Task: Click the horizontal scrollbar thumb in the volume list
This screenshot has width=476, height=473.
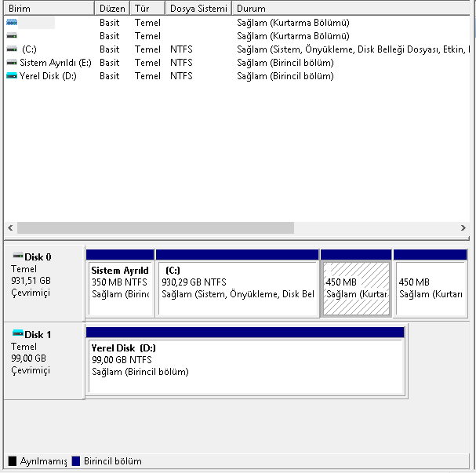Action: click(155, 227)
